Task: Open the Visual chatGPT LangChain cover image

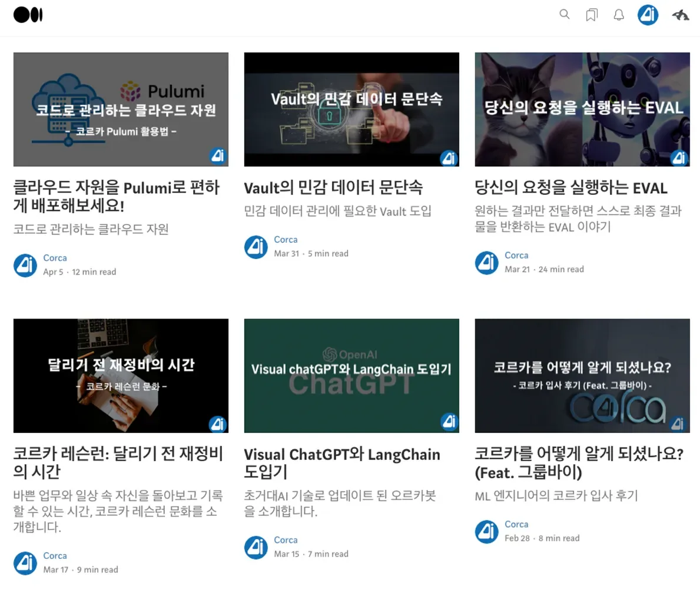Action: (x=352, y=376)
